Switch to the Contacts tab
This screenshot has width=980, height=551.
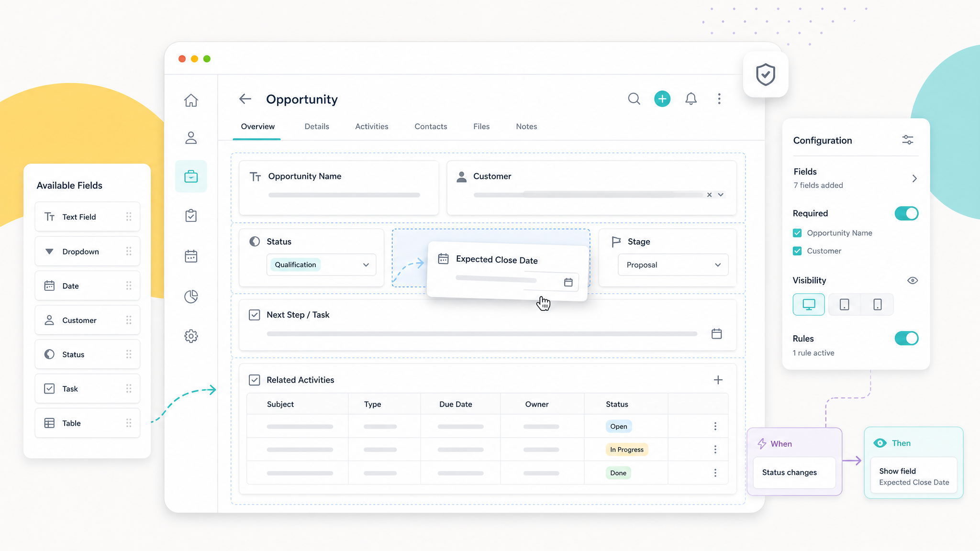coord(431,126)
